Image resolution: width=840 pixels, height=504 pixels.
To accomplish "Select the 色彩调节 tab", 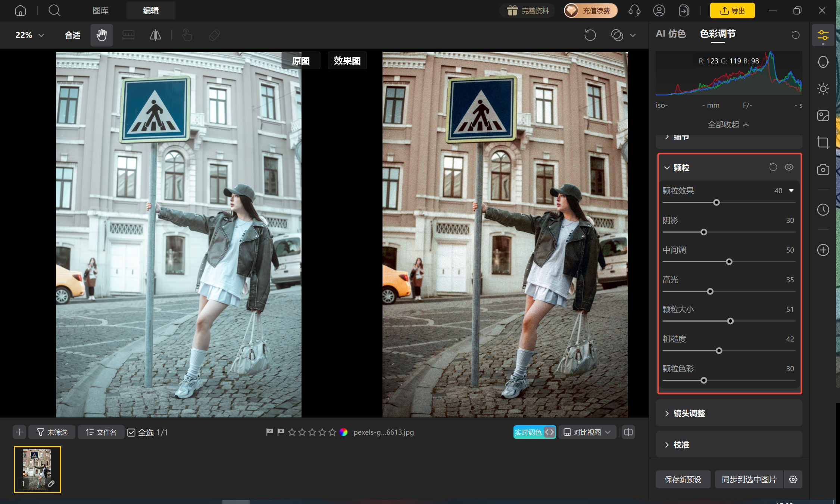I will tap(718, 34).
